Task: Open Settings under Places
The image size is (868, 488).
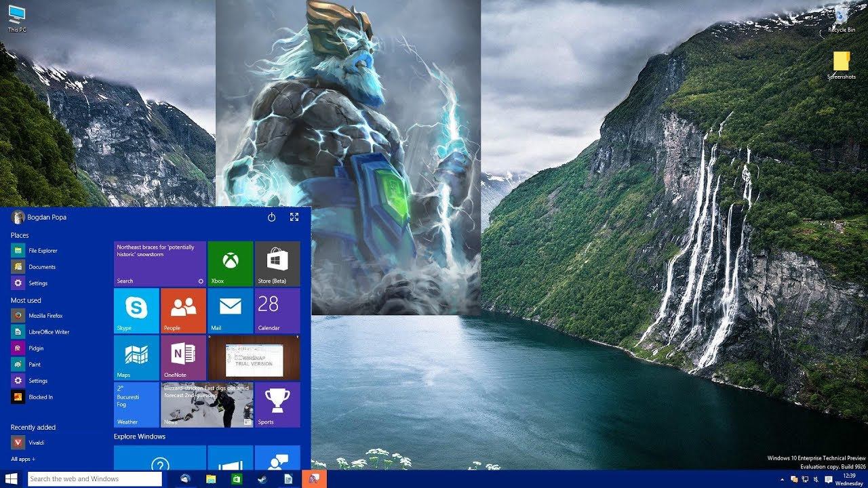Action: pos(30,283)
